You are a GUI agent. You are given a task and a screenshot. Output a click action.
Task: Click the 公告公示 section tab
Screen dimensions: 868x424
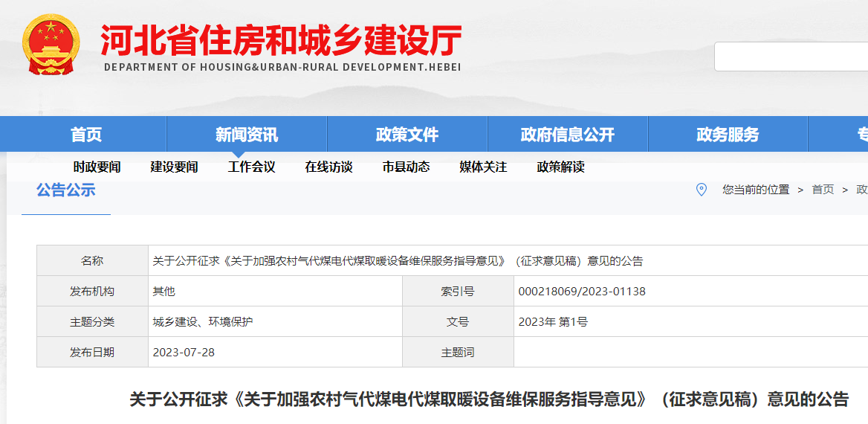click(66, 190)
